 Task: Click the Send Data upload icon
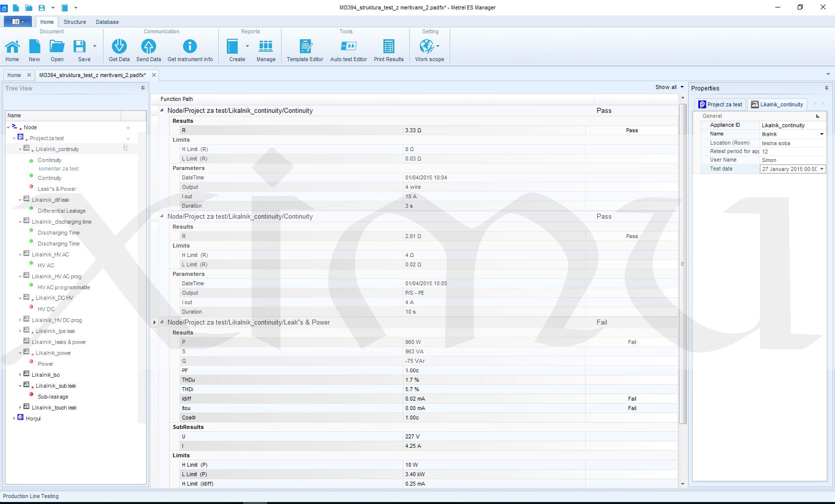(148, 47)
